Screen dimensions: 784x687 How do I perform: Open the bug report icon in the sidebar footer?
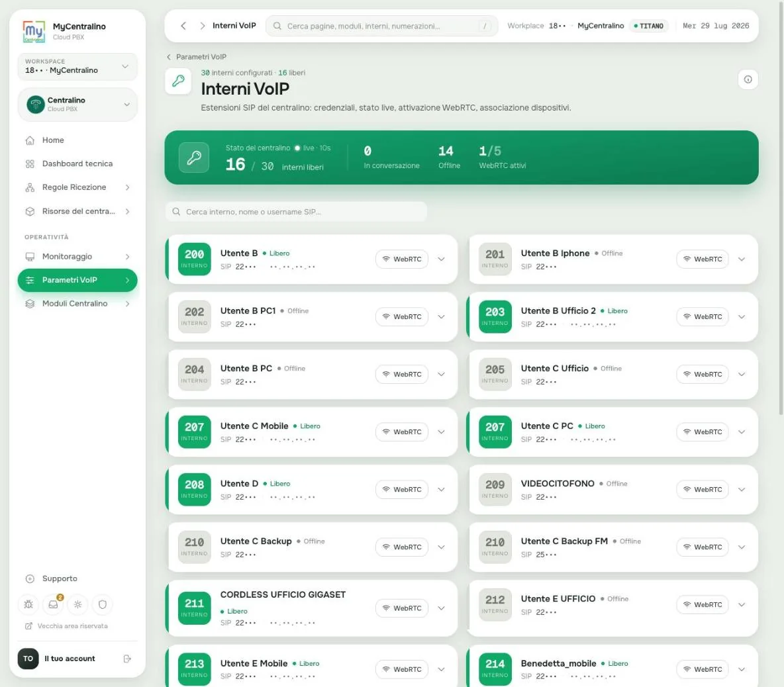pyautogui.click(x=28, y=604)
